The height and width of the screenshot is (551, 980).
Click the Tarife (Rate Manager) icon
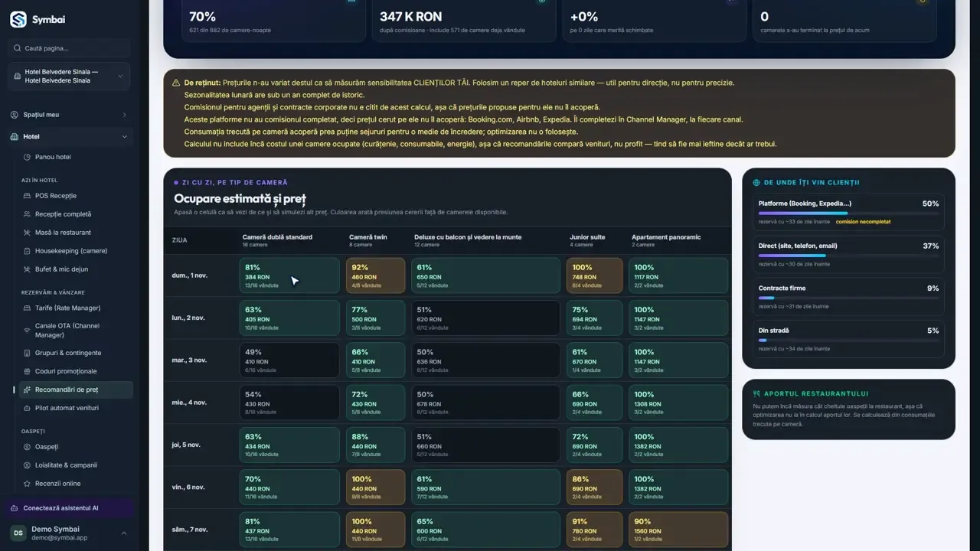point(28,308)
